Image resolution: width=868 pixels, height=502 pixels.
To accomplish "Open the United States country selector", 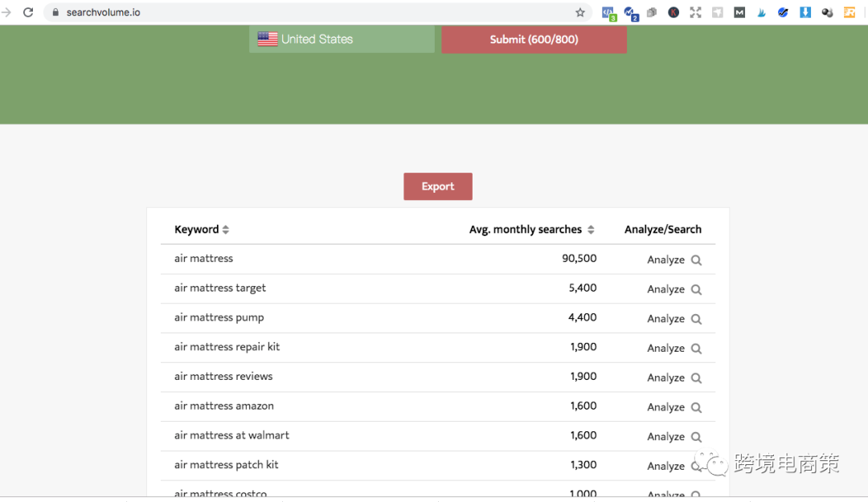I will tap(342, 39).
